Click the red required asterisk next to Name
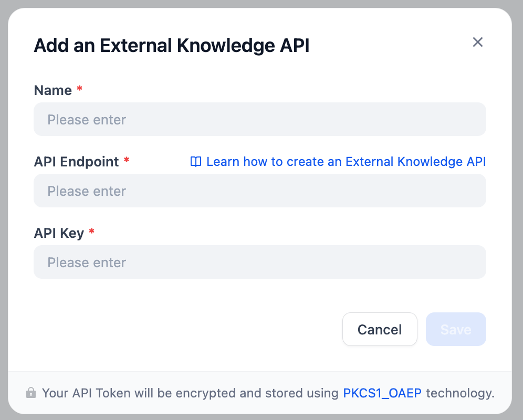This screenshot has height=420, width=523. (x=80, y=89)
